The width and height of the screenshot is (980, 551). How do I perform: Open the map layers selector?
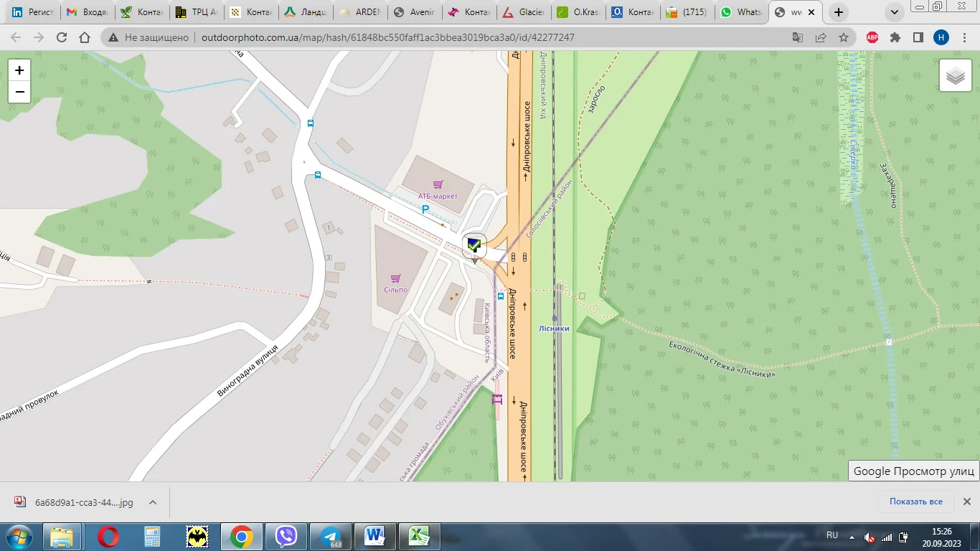pyautogui.click(x=955, y=75)
